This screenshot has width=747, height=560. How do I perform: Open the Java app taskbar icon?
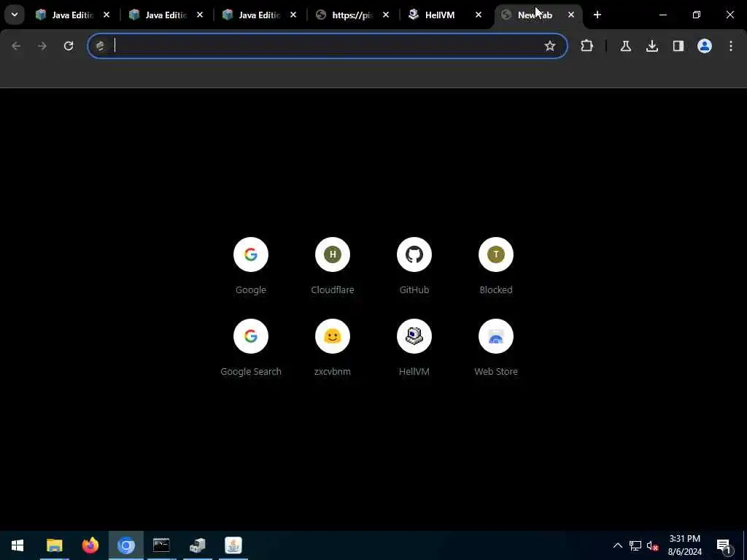[233, 545]
